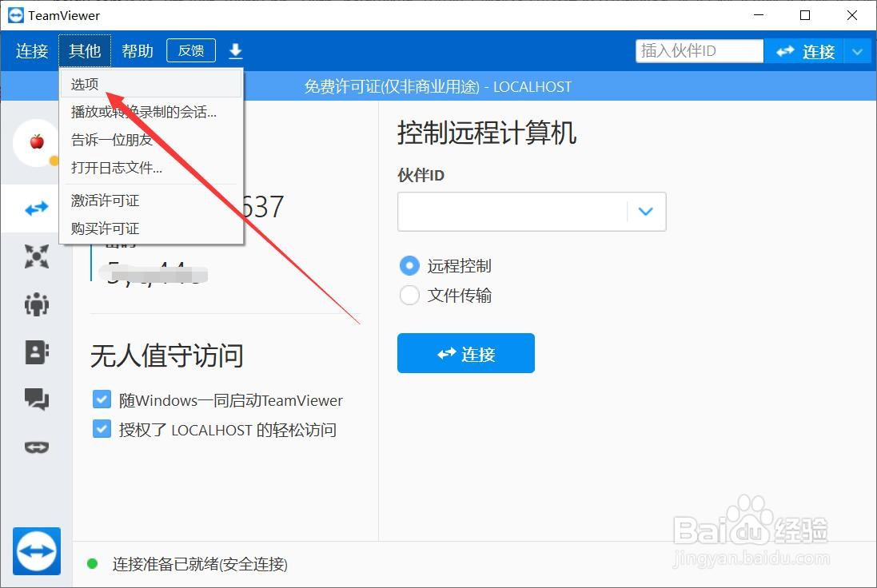Image resolution: width=877 pixels, height=588 pixels.
Task: Open the Meeting sidebar icon with people
Action: pyautogui.click(x=36, y=304)
